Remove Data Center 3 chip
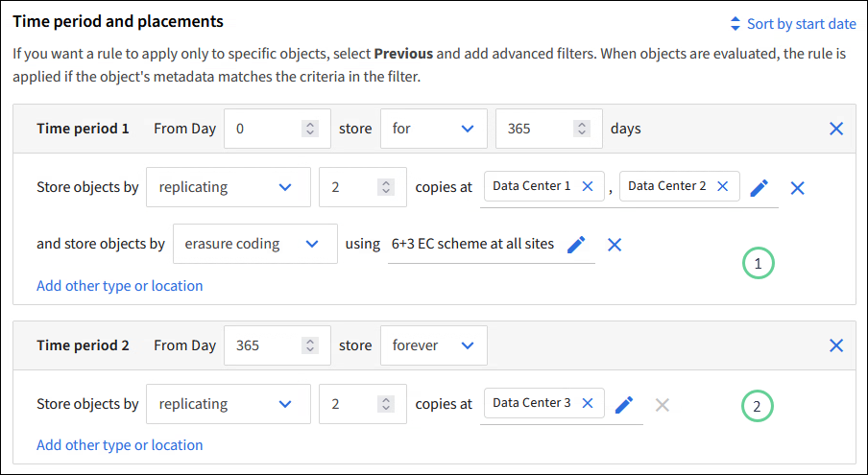 click(588, 403)
